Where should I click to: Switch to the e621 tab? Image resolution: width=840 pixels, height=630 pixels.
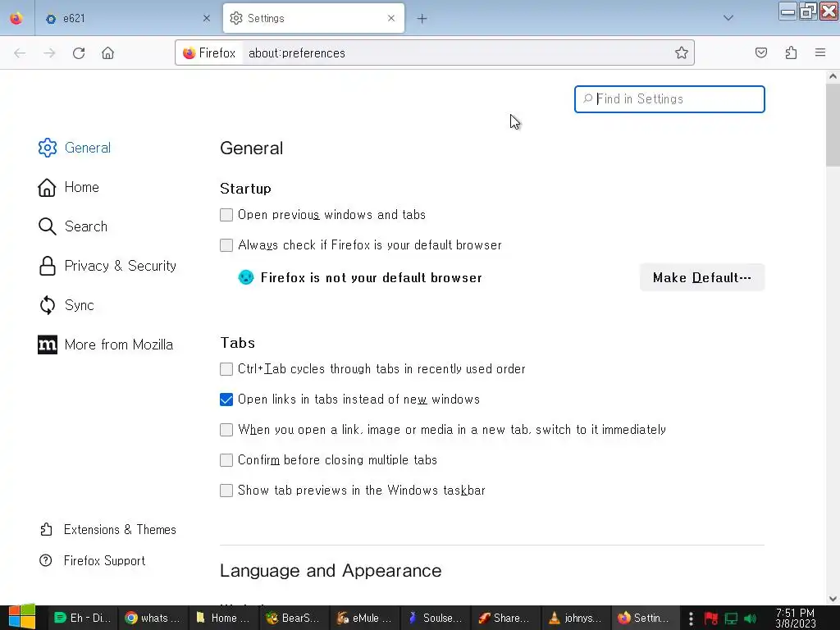pos(127,18)
